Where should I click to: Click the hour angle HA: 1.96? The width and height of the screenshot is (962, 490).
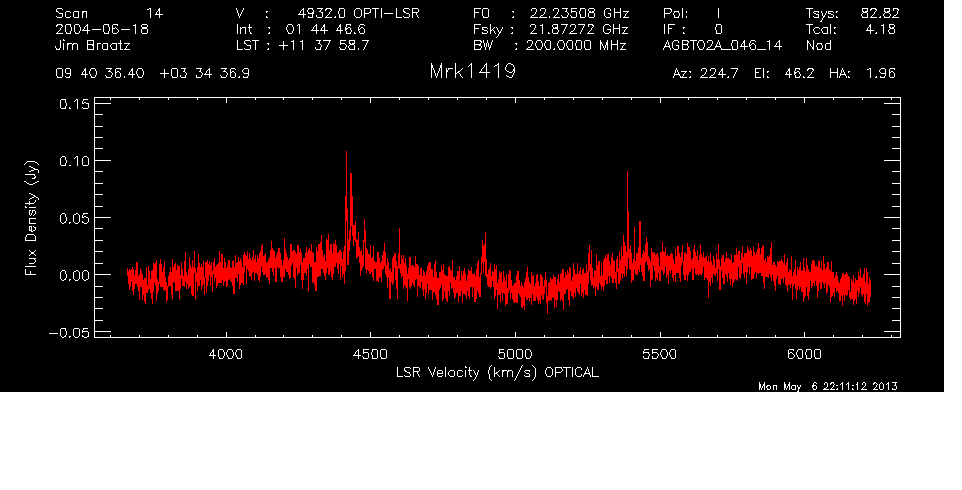pyautogui.click(x=862, y=74)
